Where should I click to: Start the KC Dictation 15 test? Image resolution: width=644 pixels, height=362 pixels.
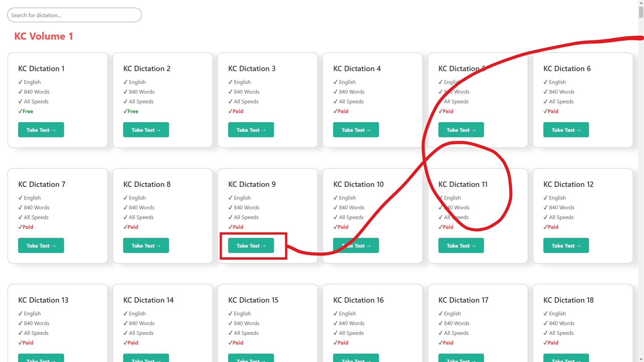(251, 360)
